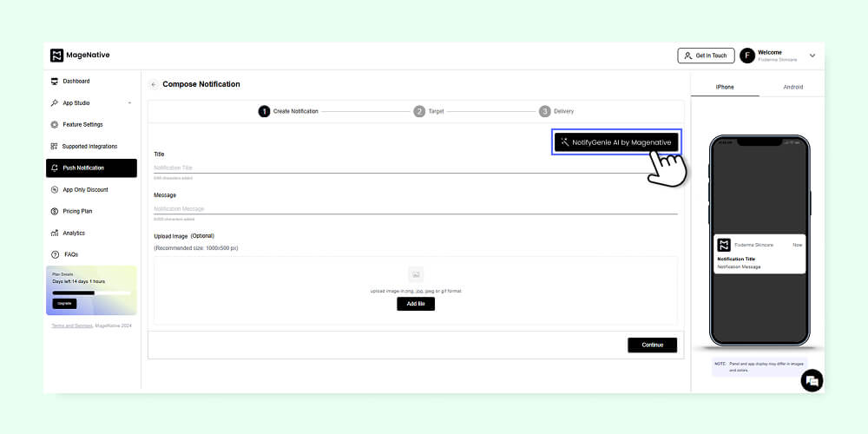
Task: Click the notification card in phone preview
Action: click(x=759, y=253)
